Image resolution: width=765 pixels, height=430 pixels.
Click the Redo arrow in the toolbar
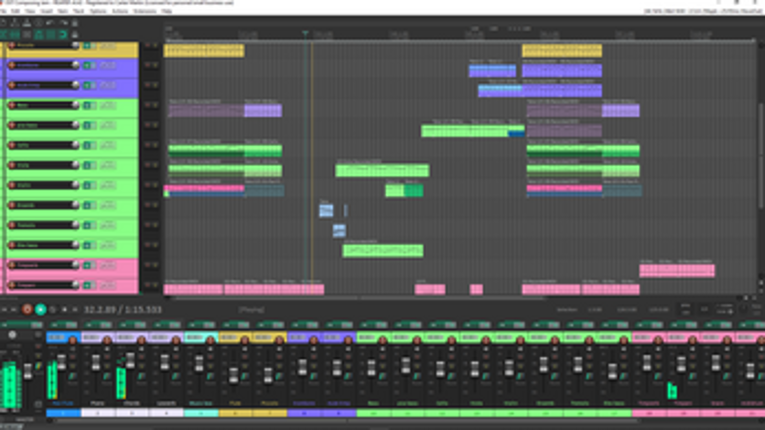coord(63,22)
